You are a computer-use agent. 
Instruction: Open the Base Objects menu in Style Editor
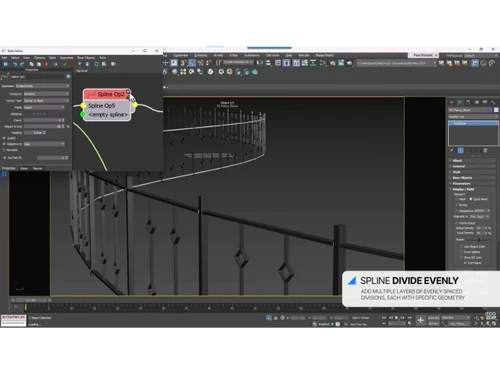pyautogui.click(x=86, y=58)
